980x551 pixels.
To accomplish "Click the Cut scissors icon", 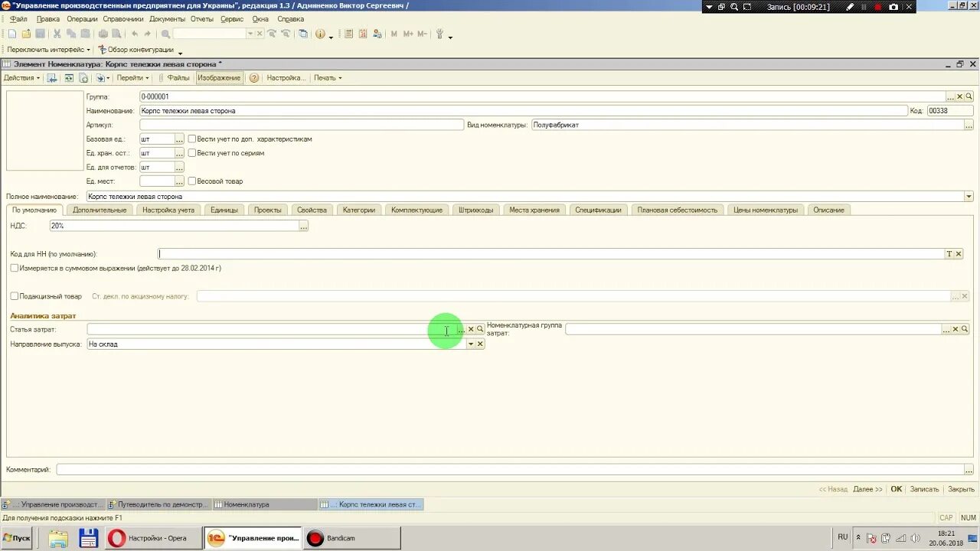I will [x=57, y=34].
